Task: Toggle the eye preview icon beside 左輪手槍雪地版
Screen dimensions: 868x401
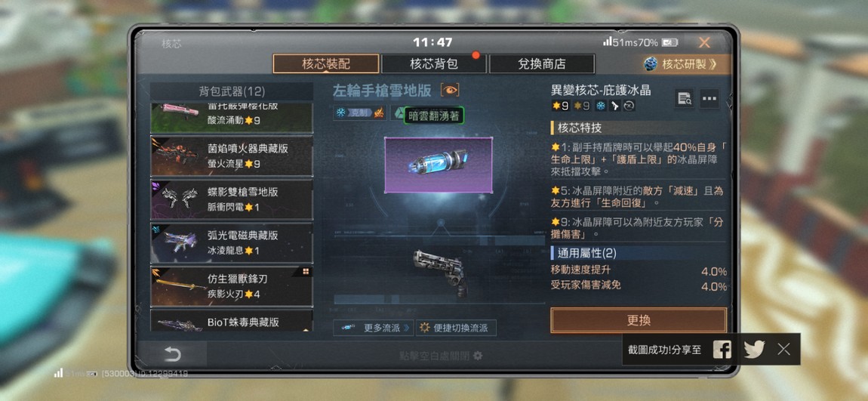Action: (x=450, y=91)
